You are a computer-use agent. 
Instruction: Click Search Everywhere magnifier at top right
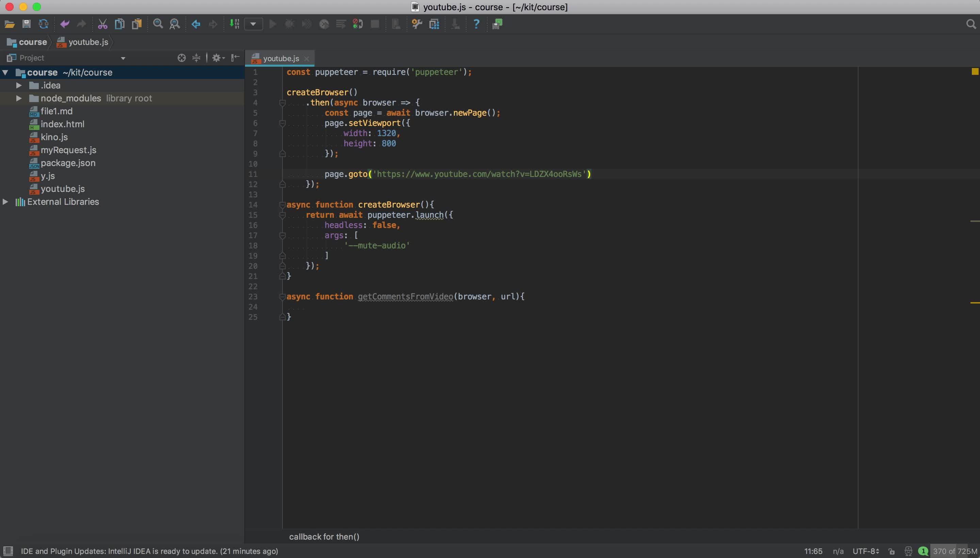pyautogui.click(x=971, y=24)
